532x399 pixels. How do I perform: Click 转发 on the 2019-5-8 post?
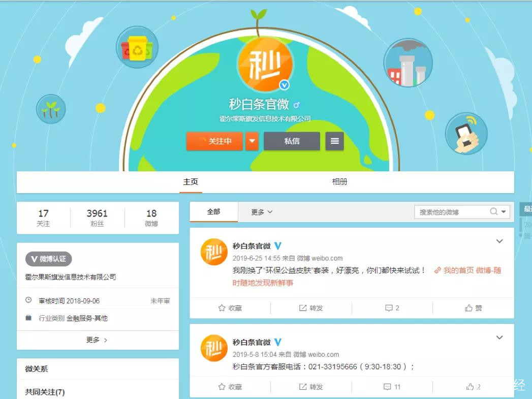pyautogui.click(x=311, y=387)
